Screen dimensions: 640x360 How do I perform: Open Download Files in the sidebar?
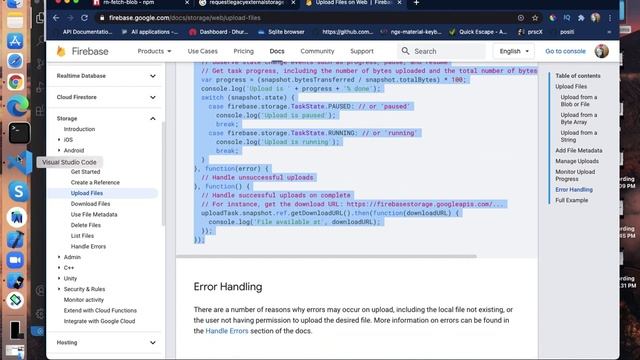pyautogui.click(x=90, y=204)
